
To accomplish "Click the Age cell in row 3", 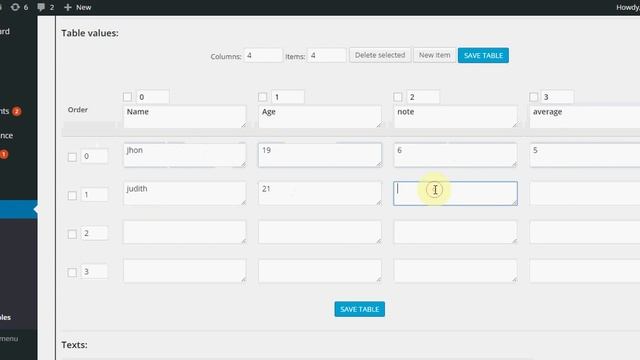I will (x=320, y=270).
